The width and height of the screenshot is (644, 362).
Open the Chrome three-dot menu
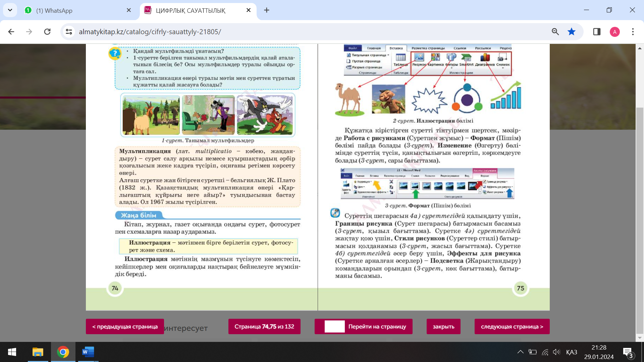point(633,32)
